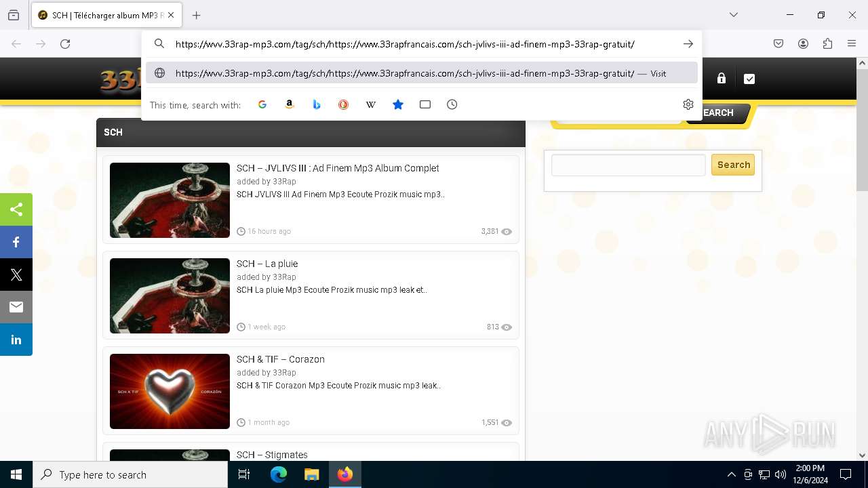
Task: Search with DuckDuckGo from address bar
Action: [x=344, y=104]
